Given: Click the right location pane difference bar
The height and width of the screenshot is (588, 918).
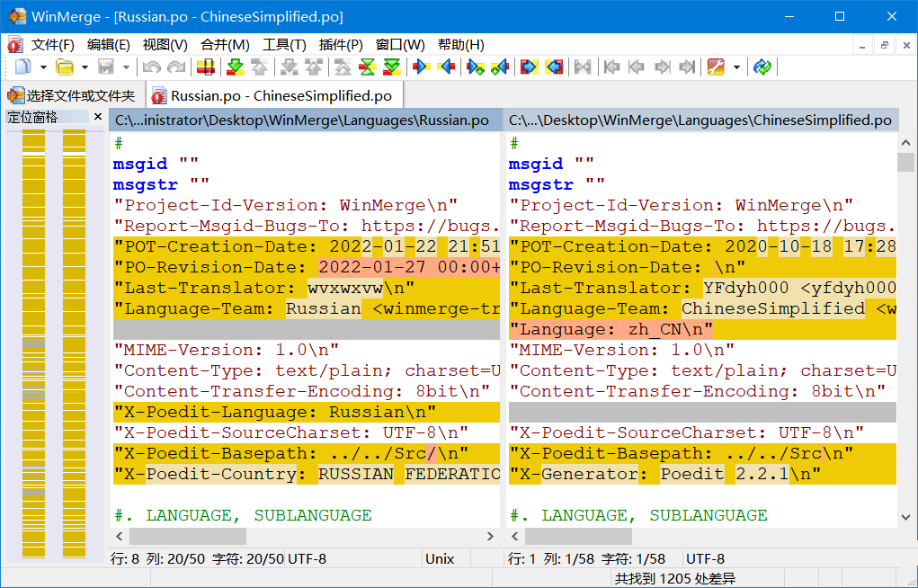Looking at the screenshot, I should tap(74, 343).
